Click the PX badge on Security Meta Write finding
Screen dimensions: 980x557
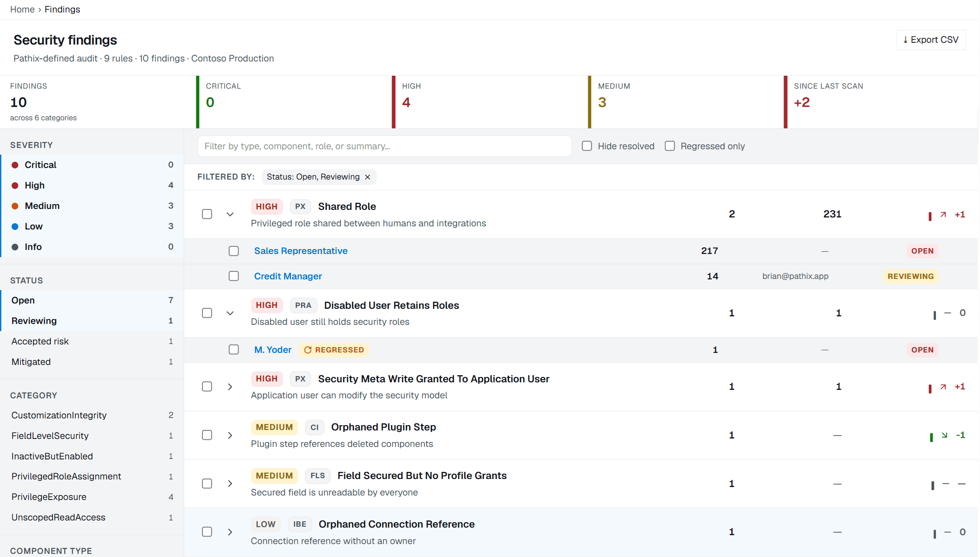(x=300, y=379)
